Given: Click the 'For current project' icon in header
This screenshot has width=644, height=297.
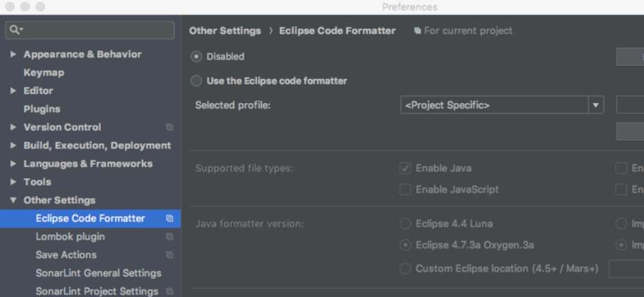Looking at the screenshot, I should (417, 31).
